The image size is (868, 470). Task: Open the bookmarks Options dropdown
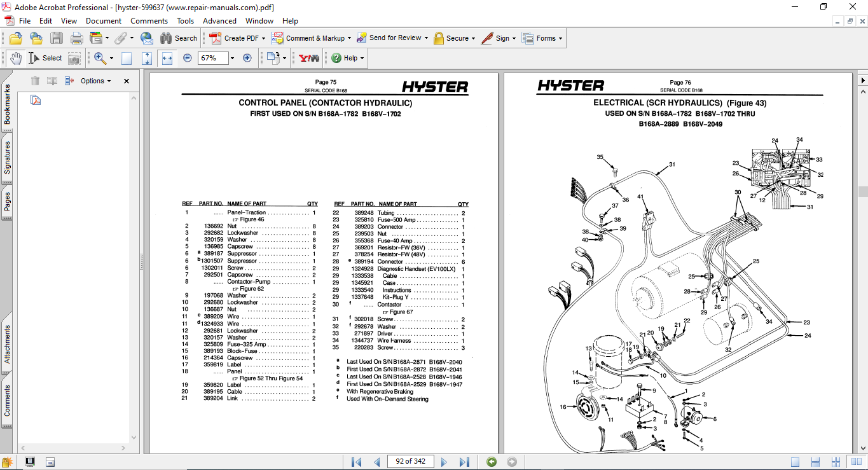point(95,81)
